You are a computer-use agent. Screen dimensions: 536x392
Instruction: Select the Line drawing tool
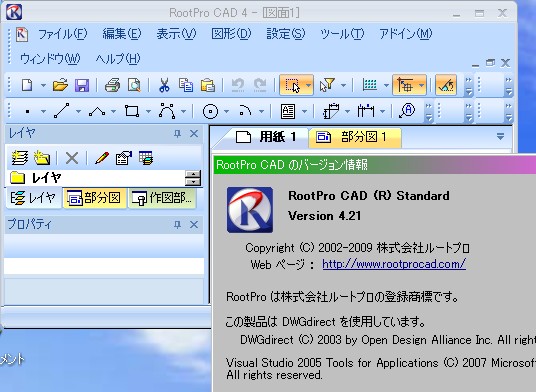[62, 111]
